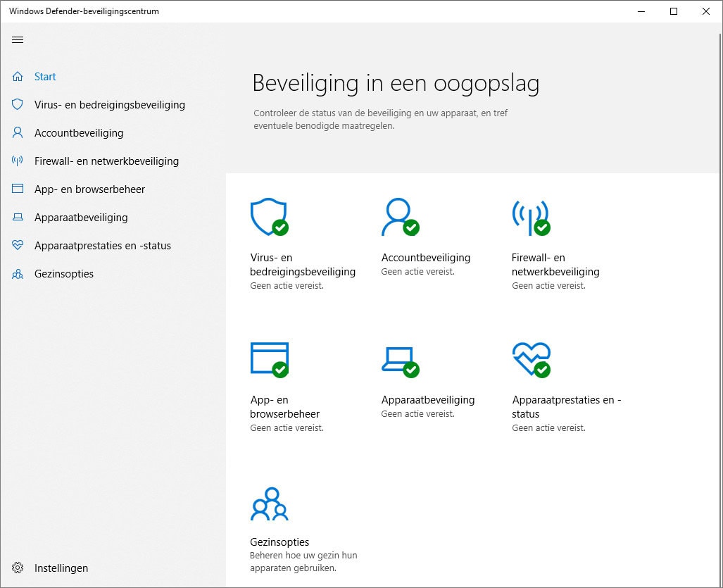This screenshot has width=723, height=588.
Task: Open the Firewall network signal tile icon
Action: tap(532, 216)
